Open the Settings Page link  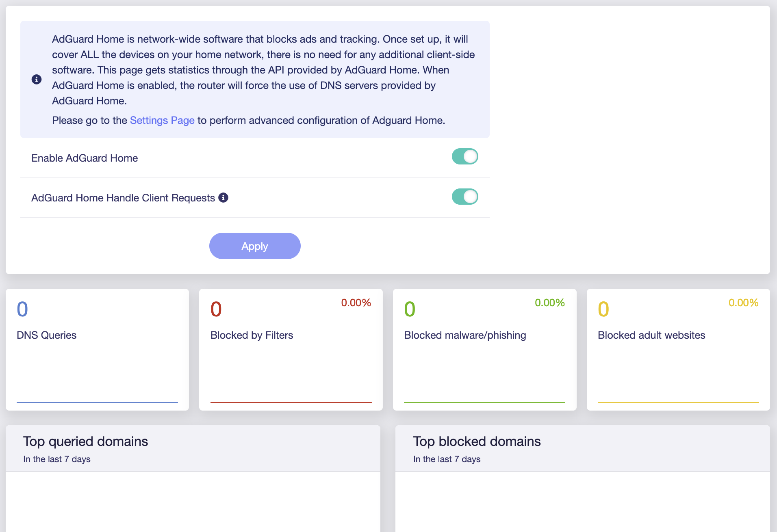tap(162, 120)
